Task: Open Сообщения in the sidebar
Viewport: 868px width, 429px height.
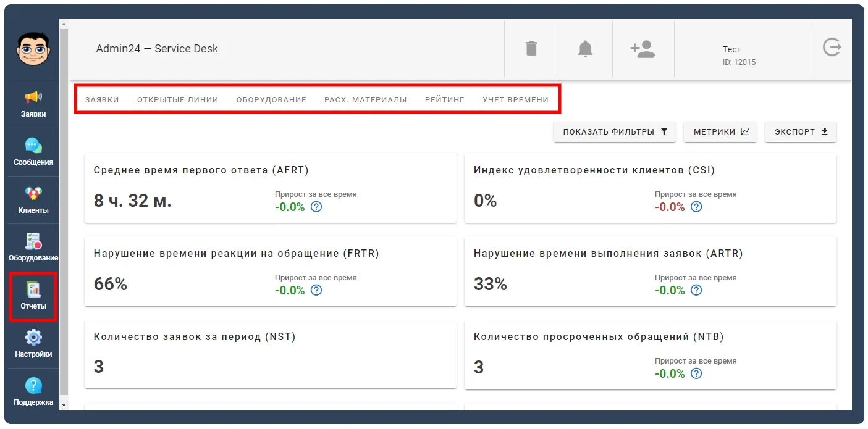Action: tap(33, 152)
